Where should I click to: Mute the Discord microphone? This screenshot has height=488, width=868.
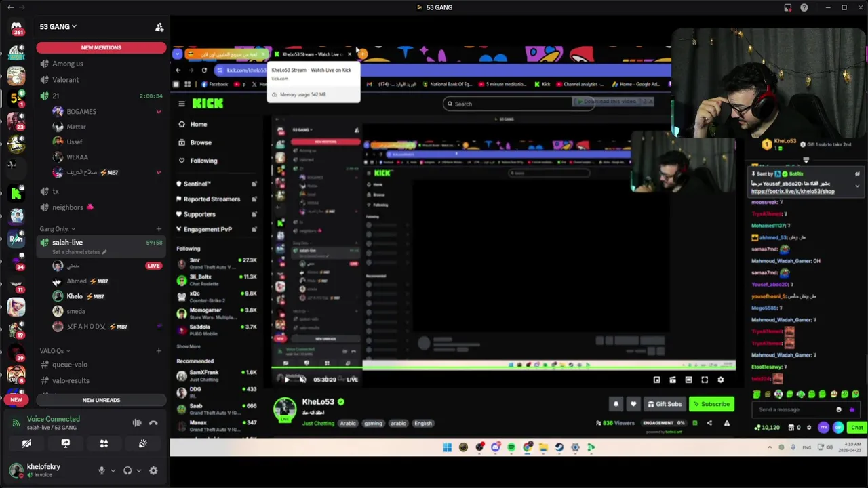(102, 470)
